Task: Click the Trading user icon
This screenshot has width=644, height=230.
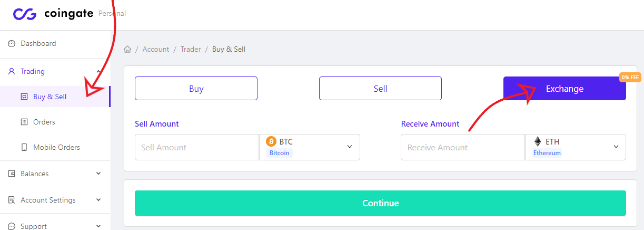Action: (x=12, y=71)
